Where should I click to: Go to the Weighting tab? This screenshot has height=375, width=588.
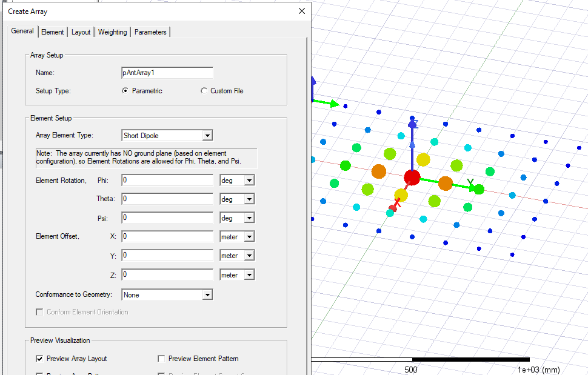click(x=113, y=32)
